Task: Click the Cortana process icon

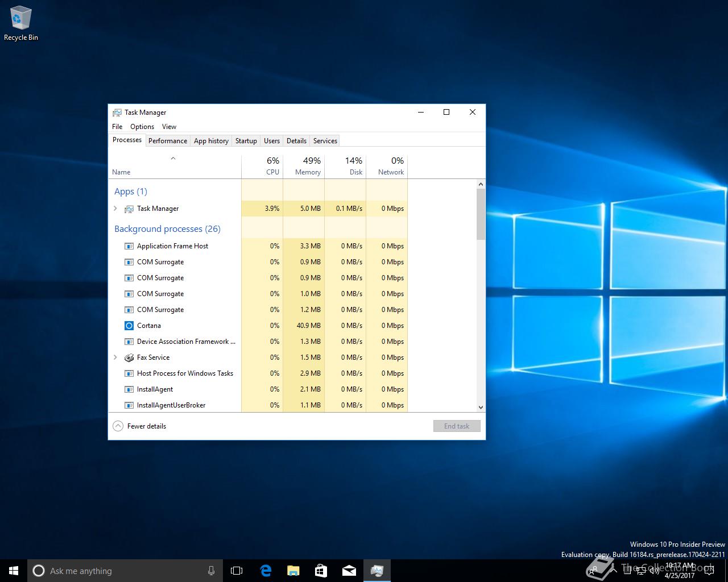Action: click(x=129, y=326)
